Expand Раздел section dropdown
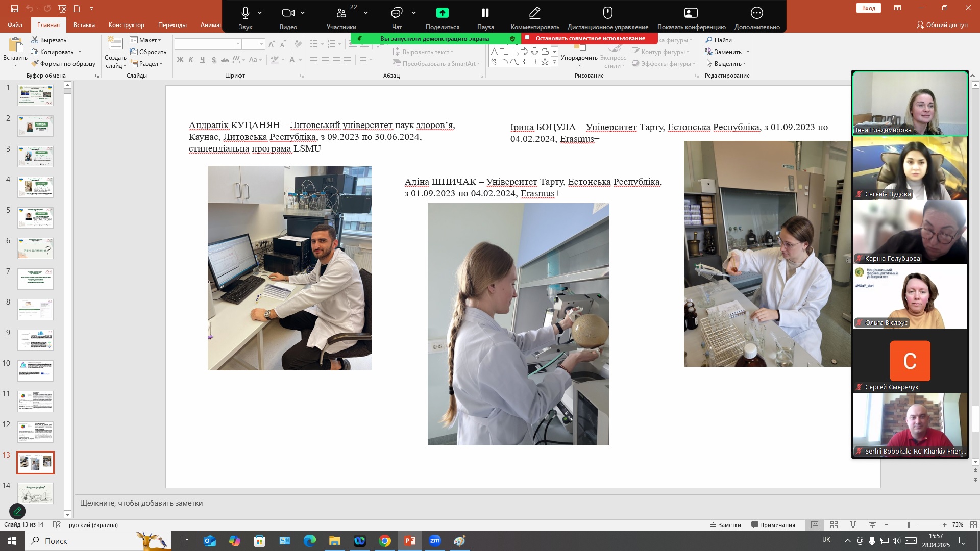 tap(147, 64)
